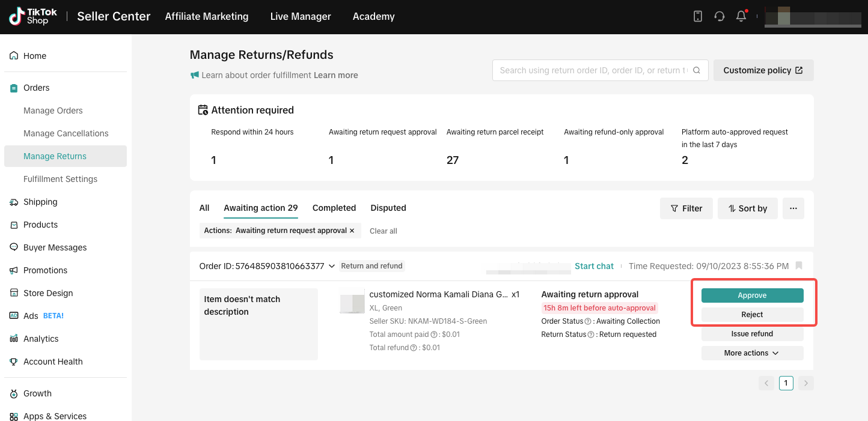Expand the Order ID dropdown chevron
Viewport: 868px width, 421px height.
(x=331, y=266)
